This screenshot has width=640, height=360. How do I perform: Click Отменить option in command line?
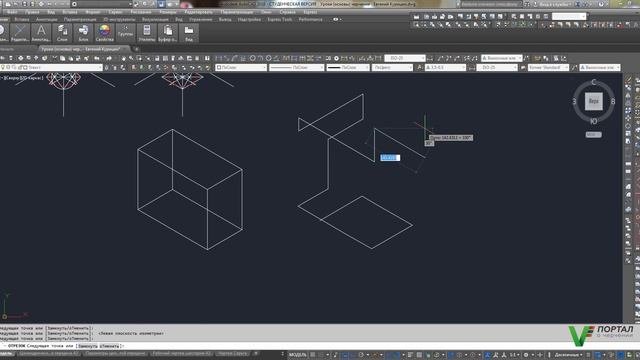pyautogui.click(x=109, y=346)
